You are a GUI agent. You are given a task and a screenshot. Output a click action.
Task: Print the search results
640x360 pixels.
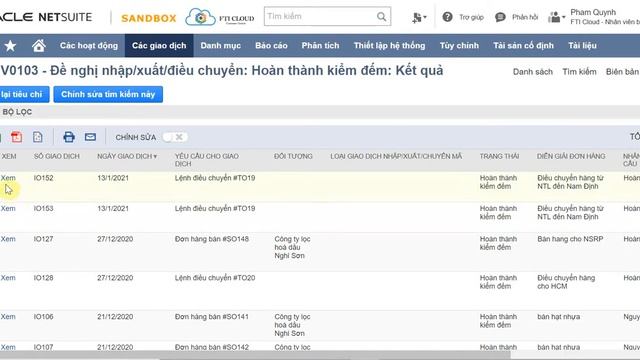(x=69, y=137)
